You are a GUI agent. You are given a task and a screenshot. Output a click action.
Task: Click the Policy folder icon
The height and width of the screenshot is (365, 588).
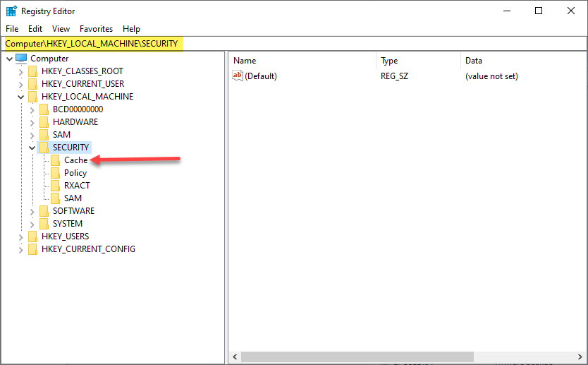(x=56, y=173)
